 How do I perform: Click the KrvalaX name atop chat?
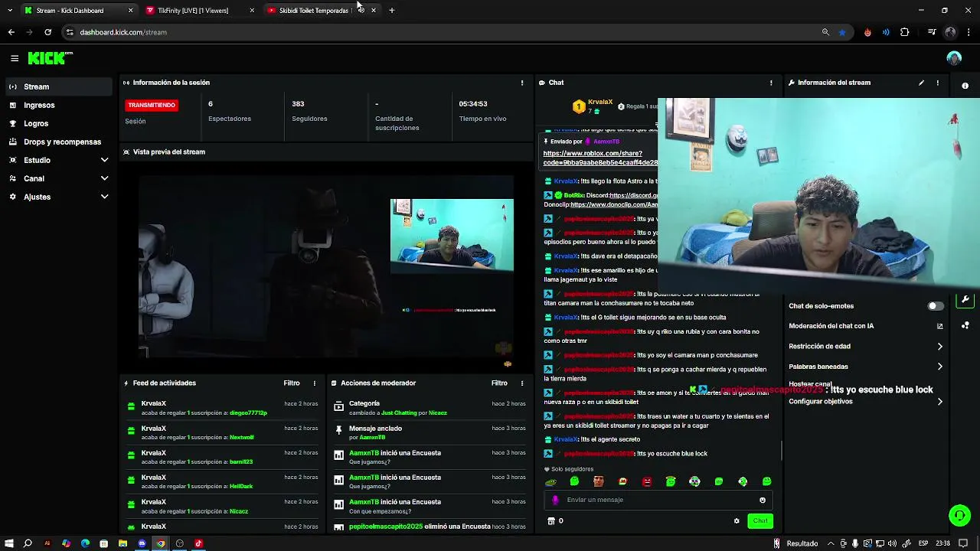point(600,102)
